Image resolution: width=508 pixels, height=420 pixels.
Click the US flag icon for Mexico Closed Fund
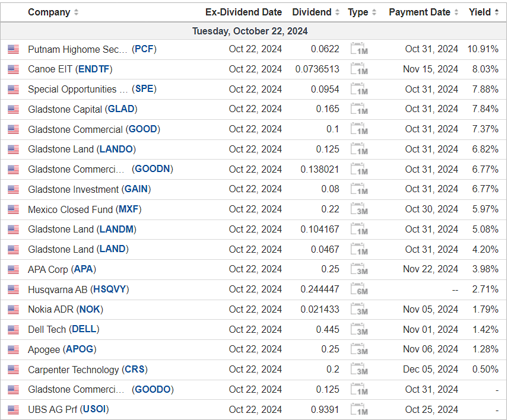[x=13, y=209]
